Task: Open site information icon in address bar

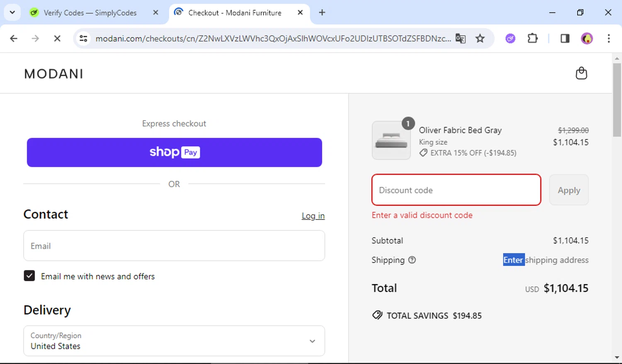Action: 83,39
